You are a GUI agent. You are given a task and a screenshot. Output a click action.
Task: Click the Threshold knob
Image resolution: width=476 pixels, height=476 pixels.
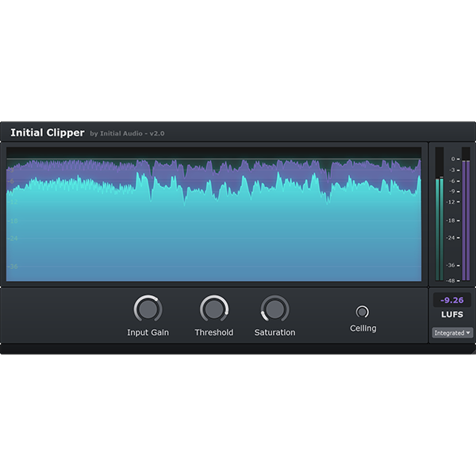(213, 309)
